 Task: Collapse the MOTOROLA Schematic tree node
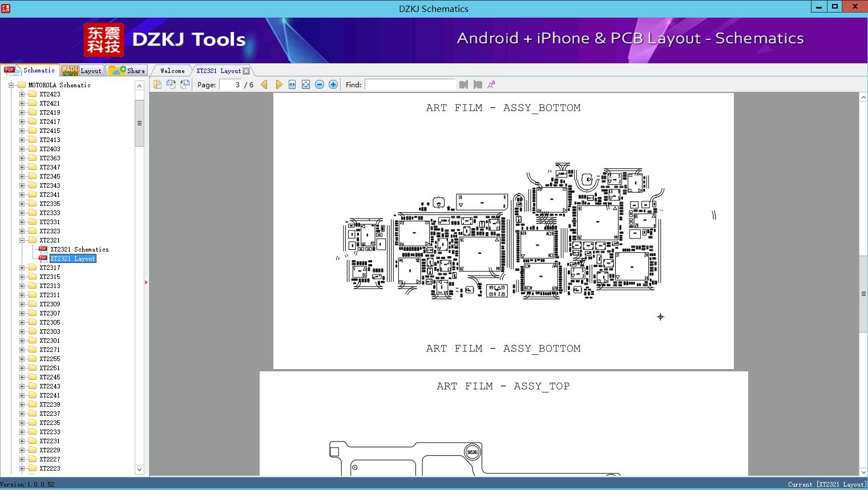(11, 85)
